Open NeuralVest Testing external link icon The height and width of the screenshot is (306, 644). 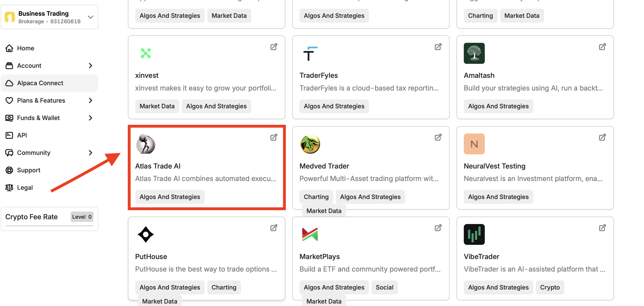coord(602,137)
